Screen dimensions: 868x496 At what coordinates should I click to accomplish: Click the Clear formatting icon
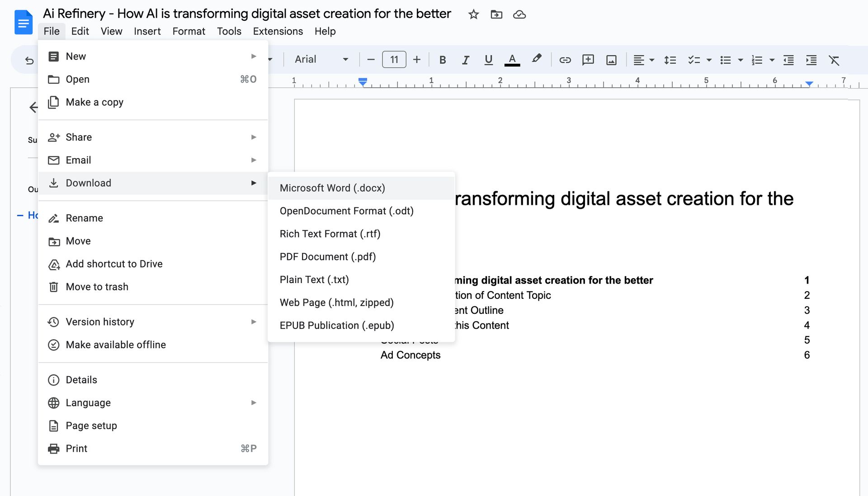point(834,59)
